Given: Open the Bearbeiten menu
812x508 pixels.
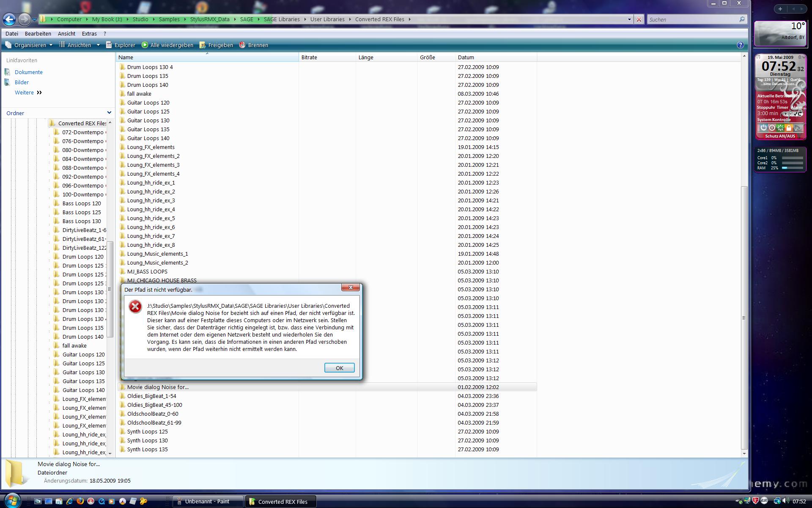Looking at the screenshot, I should coord(38,33).
